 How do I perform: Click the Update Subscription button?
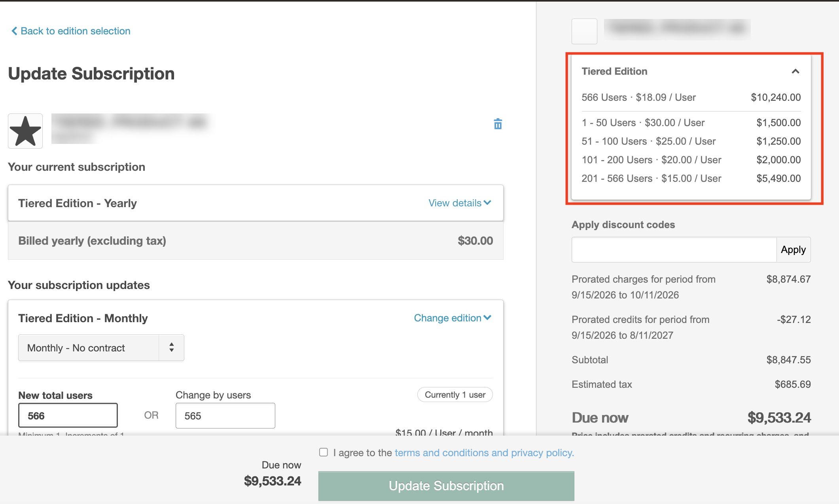[446, 486]
